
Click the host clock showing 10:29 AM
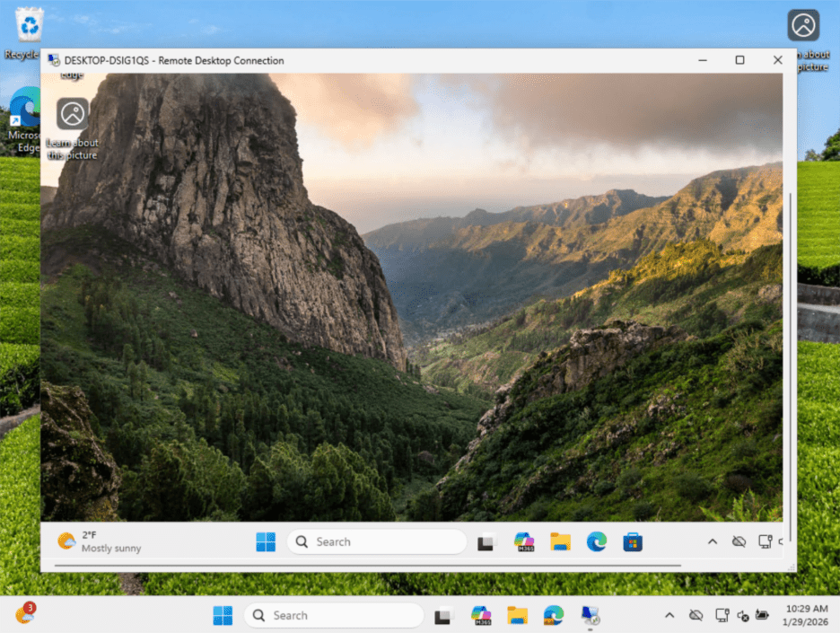point(806,616)
